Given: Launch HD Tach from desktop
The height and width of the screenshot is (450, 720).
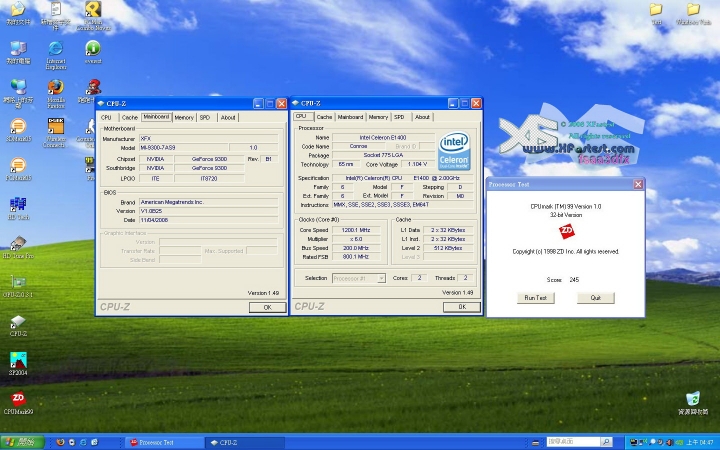Looking at the screenshot, I should tap(18, 208).
